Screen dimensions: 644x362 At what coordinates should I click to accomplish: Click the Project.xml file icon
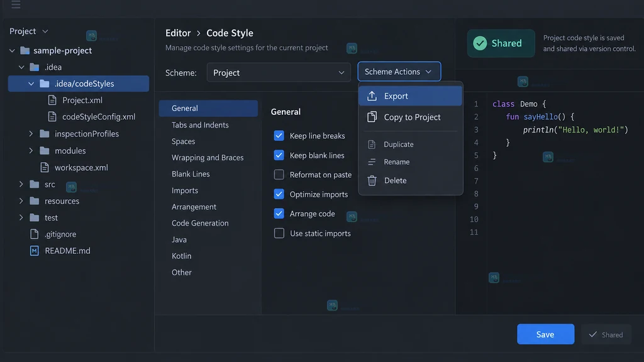(52, 100)
